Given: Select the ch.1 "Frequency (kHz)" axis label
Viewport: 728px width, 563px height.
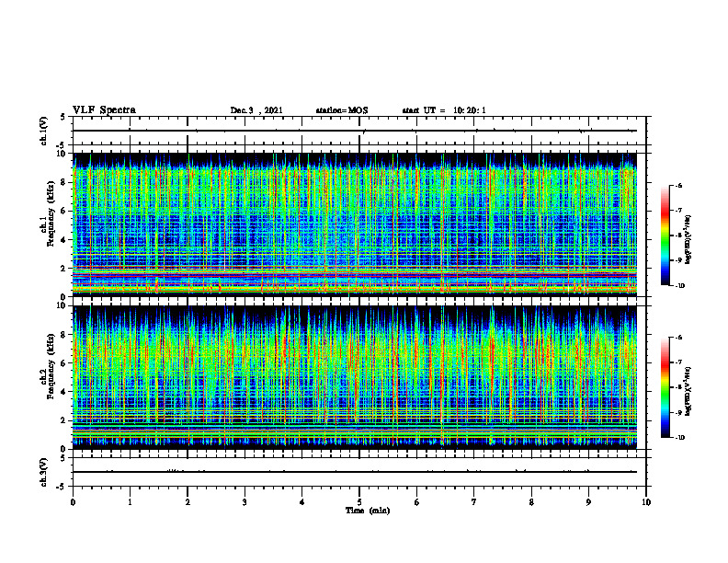Looking at the screenshot, I should click(51, 212).
